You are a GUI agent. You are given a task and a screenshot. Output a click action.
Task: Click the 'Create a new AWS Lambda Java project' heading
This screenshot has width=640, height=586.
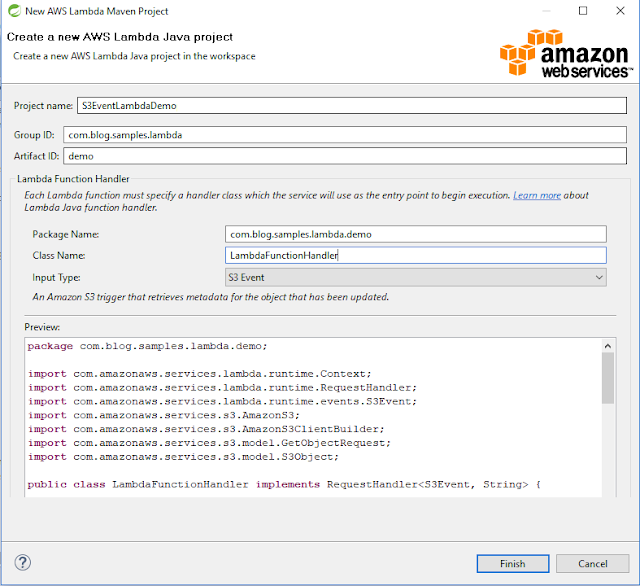pyautogui.click(x=120, y=37)
